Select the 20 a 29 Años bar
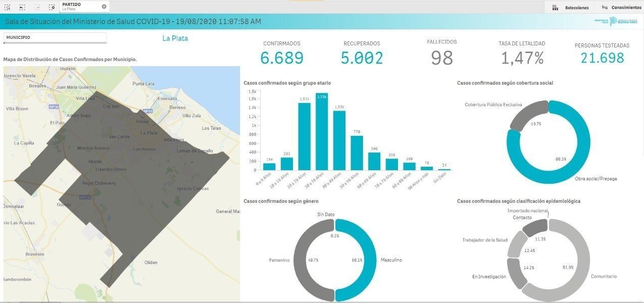This screenshot has width=644, height=303. (x=304, y=136)
